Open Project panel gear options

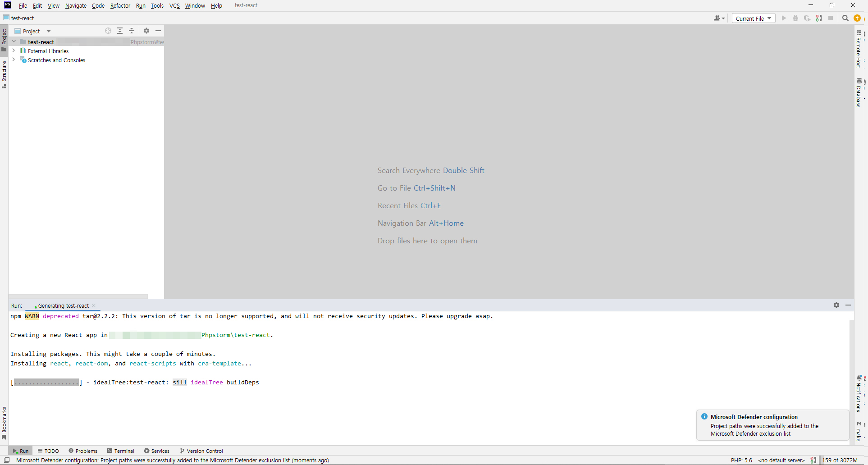tap(146, 31)
